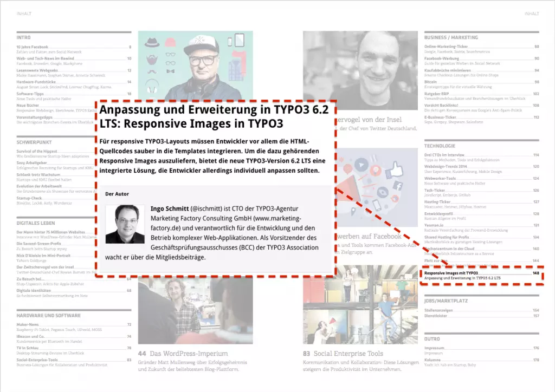Click the 'OUTRO' section heading

pos(432,338)
